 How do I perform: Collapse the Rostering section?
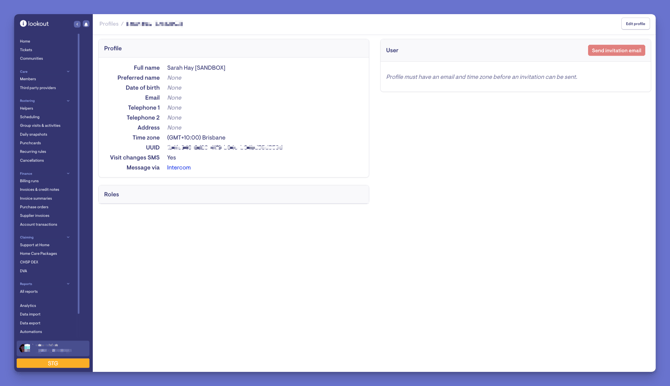pyautogui.click(x=68, y=101)
